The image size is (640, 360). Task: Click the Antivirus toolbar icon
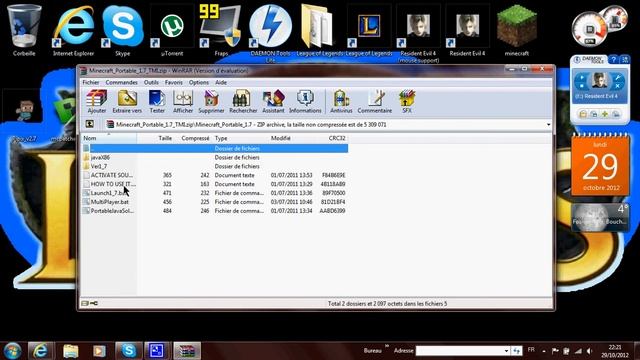[x=341, y=102]
